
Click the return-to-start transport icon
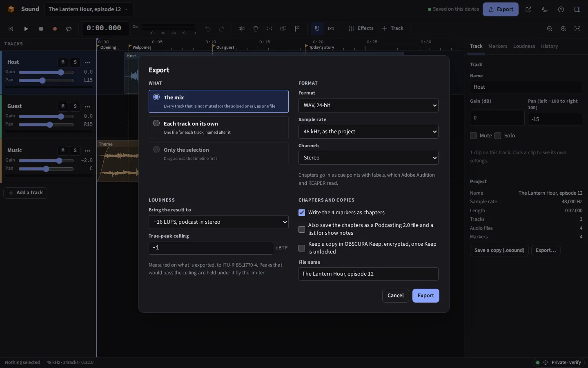(x=11, y=29)
